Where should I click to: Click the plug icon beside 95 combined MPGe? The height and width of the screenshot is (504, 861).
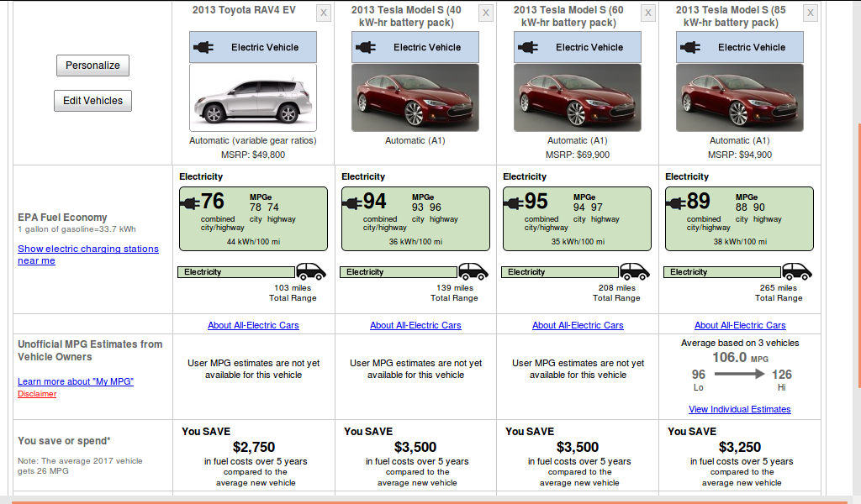pos(514,203)
